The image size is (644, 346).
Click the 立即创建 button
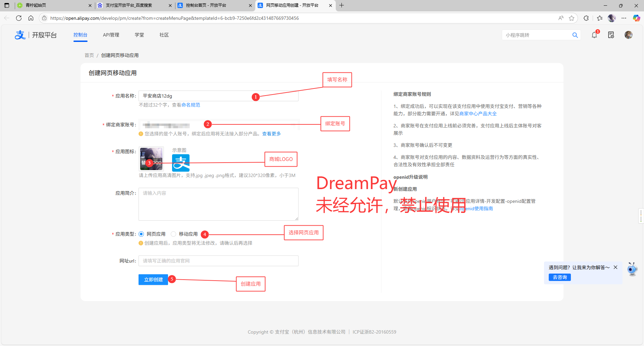[153, 280]
